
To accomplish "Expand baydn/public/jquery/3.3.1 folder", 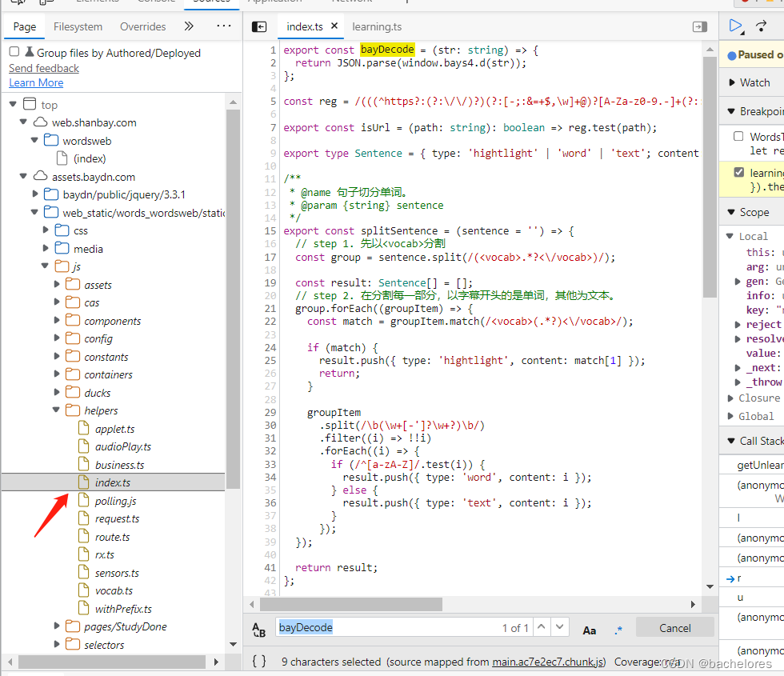I will pyautogui.click(x=34, y=194).
